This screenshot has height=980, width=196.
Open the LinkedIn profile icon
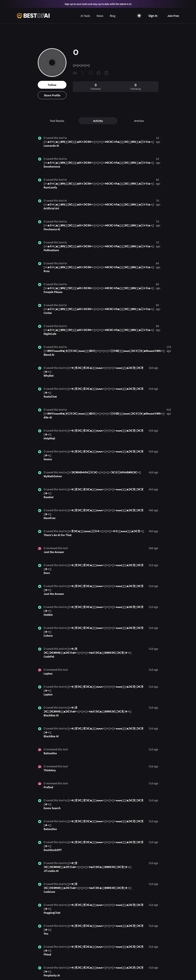coord(106,73)
